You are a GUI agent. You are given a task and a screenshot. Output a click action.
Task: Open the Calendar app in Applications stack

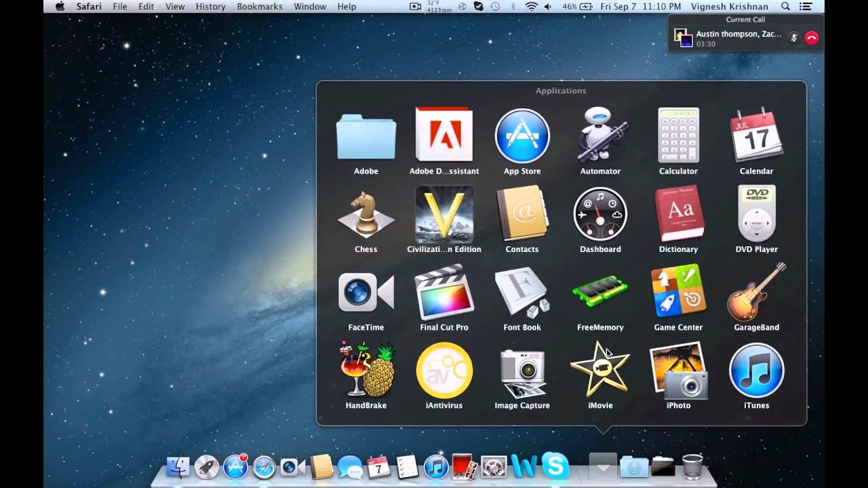pos(756,135)
